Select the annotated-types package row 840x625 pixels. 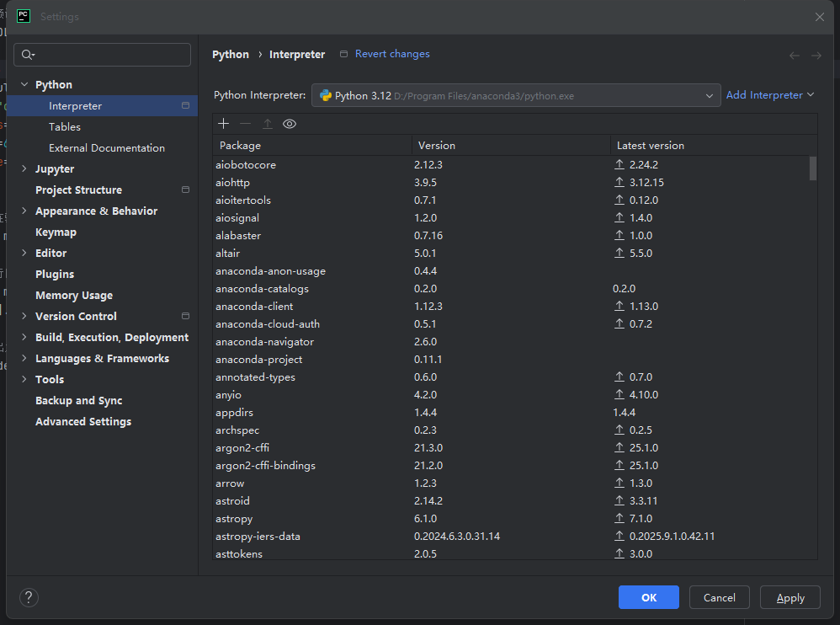click(x=512, y=377)
